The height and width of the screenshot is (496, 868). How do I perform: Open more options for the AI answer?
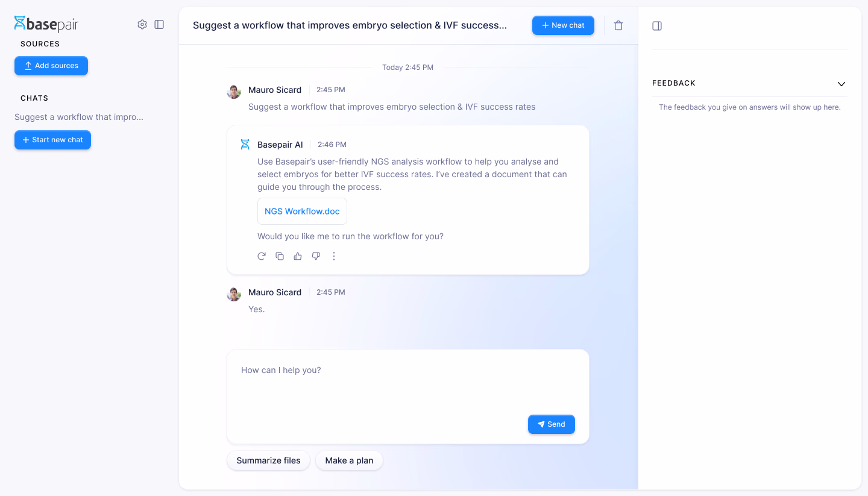[x=334, y=256]
